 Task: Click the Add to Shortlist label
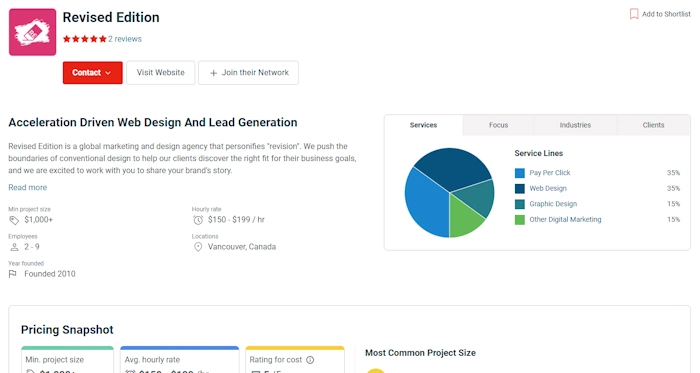click(x=666, y=14)
